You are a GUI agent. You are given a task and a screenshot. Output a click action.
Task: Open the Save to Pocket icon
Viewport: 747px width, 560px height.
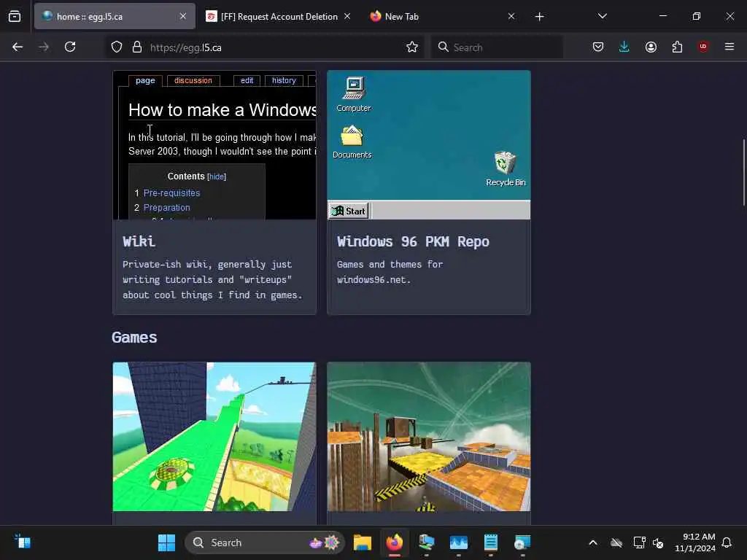(598, 47)
